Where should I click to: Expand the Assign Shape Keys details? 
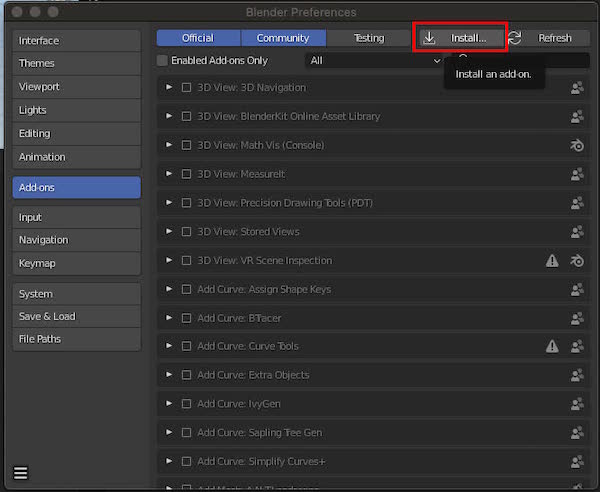169,289
